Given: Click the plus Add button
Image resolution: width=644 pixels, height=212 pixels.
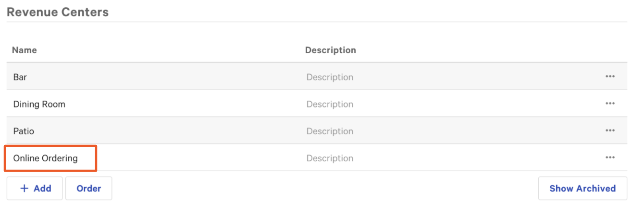Looking at the screenshot, I should click(x=35, y=188).
